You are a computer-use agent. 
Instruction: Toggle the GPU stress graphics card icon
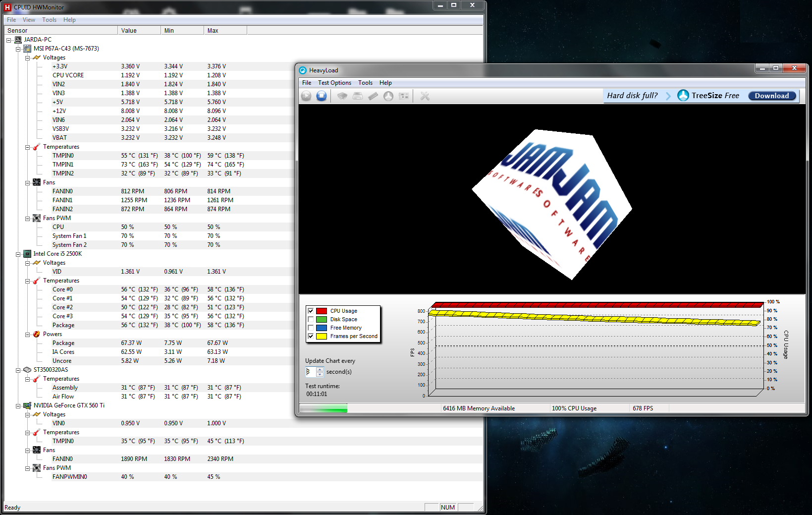[x=404, y=96]
